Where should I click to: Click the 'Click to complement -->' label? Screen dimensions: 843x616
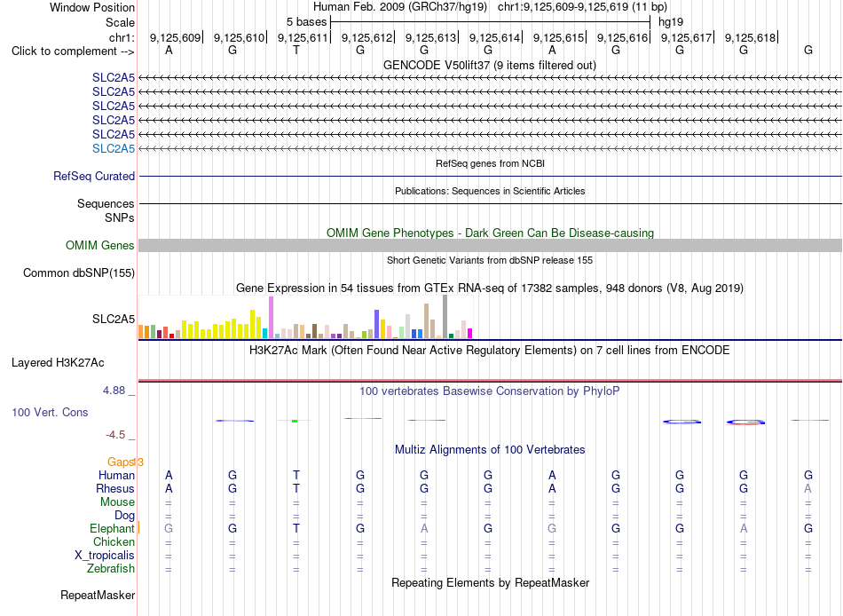point(73,51)
